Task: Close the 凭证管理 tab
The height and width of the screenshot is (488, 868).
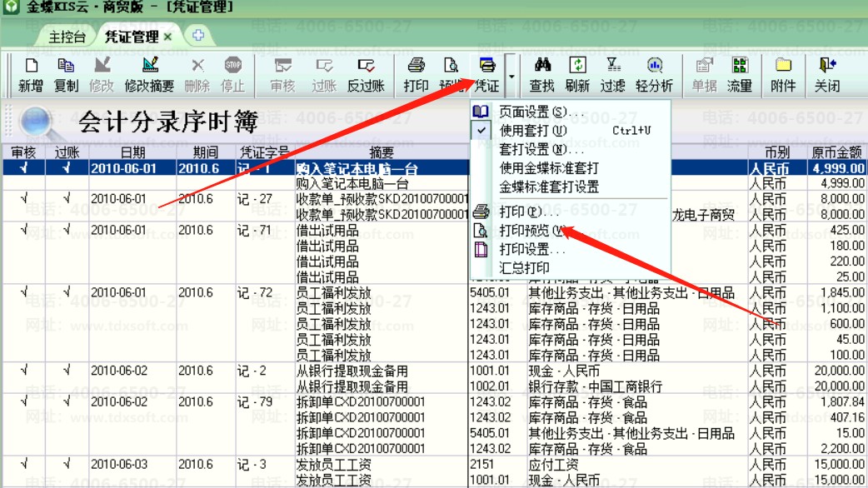Action: [x=167, y=37]
